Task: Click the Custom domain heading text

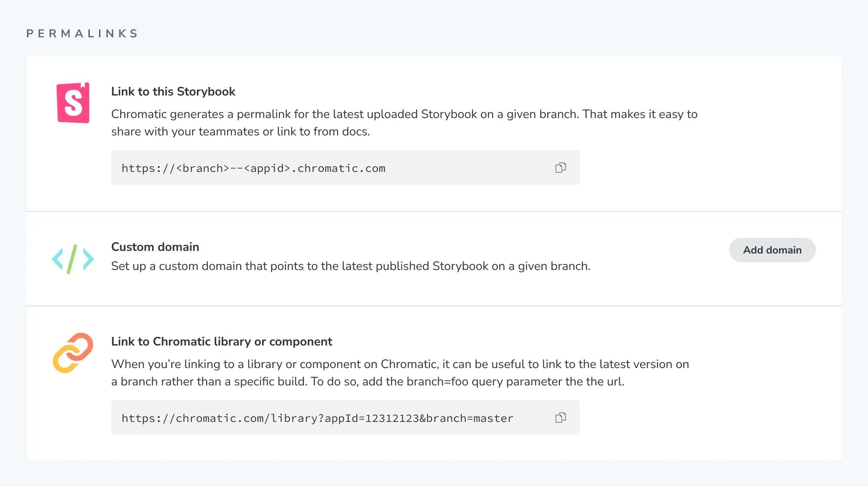Action: click(x=155, y=247)
